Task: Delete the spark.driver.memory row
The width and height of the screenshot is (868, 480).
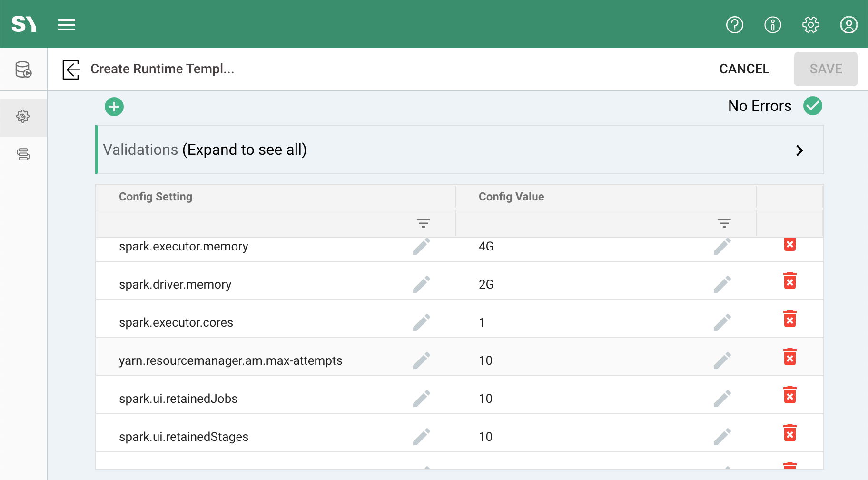Action: click(789, 281)
